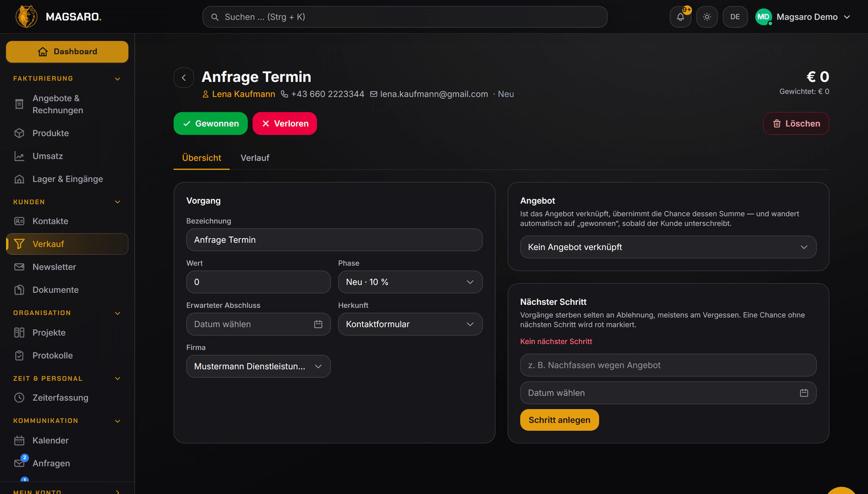Screen dimensions: 868x494
Task: Collapse the Organisation section
Action: (67, 313)
